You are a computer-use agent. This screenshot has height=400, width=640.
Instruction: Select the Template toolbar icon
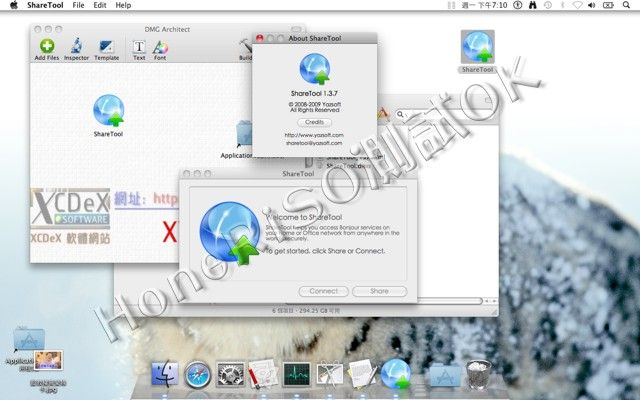(x=106, y=47)
